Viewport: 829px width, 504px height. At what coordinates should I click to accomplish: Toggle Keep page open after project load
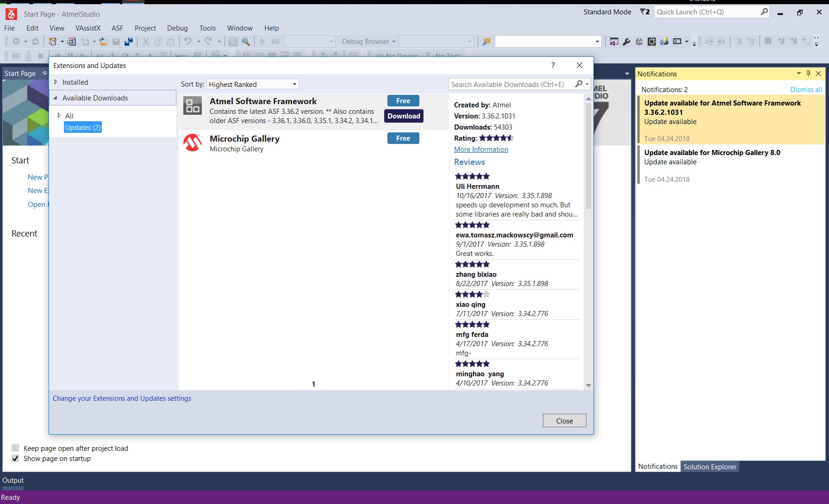click(x=15, y=448)
